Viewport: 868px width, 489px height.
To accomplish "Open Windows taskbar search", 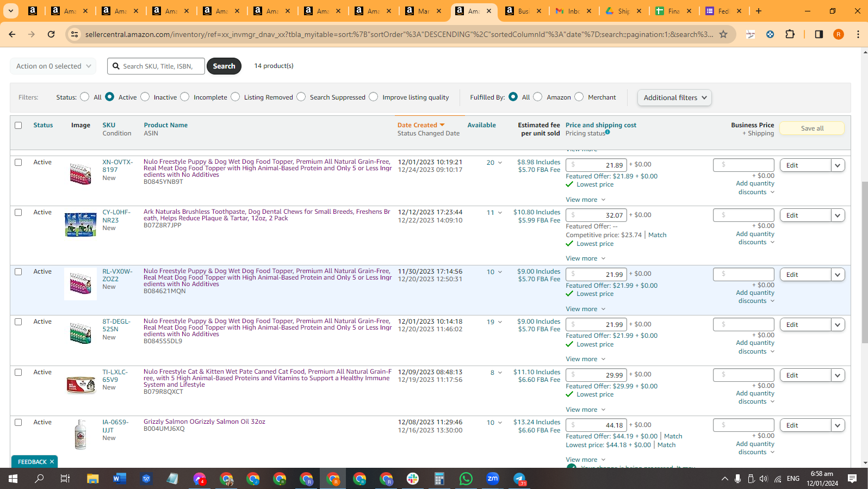I will (39, 479).
